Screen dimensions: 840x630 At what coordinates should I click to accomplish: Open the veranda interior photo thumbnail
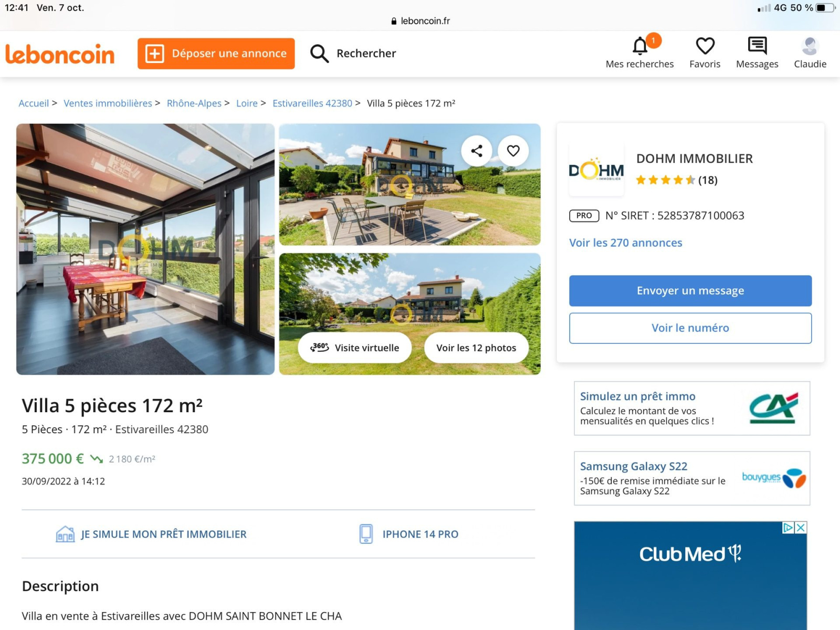pyautogui.click(x=145, y=249)
